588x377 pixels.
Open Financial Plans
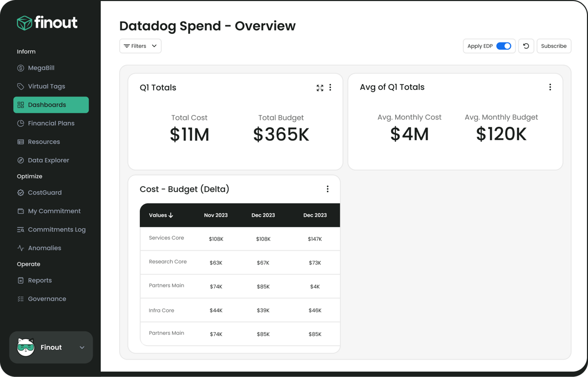point(51,123)
